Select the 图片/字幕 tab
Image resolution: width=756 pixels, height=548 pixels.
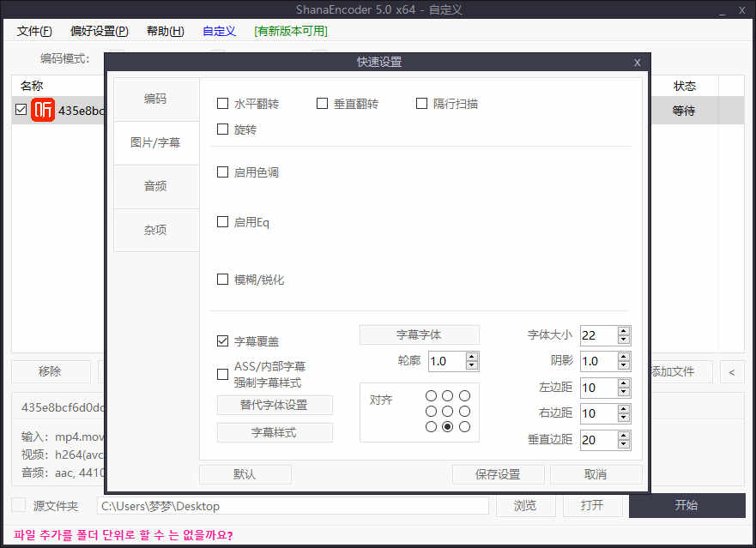(155, 142)
